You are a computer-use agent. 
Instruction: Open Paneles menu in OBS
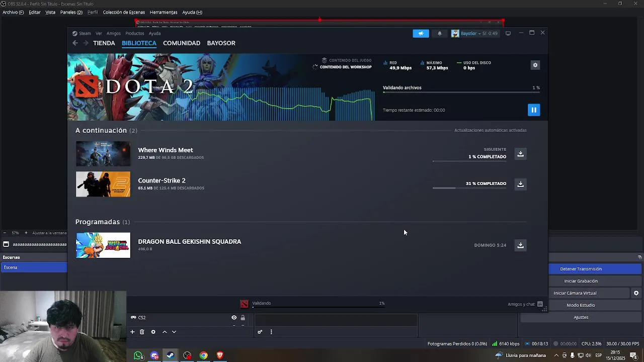[x=71, y=12]
